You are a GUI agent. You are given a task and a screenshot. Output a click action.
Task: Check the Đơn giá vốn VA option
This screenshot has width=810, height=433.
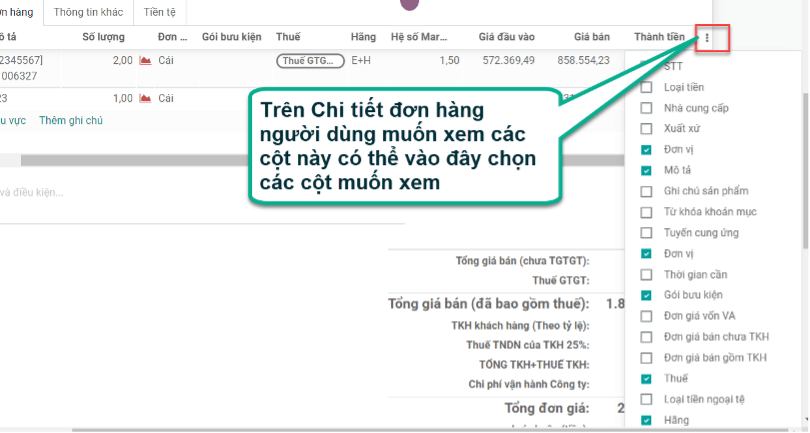646,316
